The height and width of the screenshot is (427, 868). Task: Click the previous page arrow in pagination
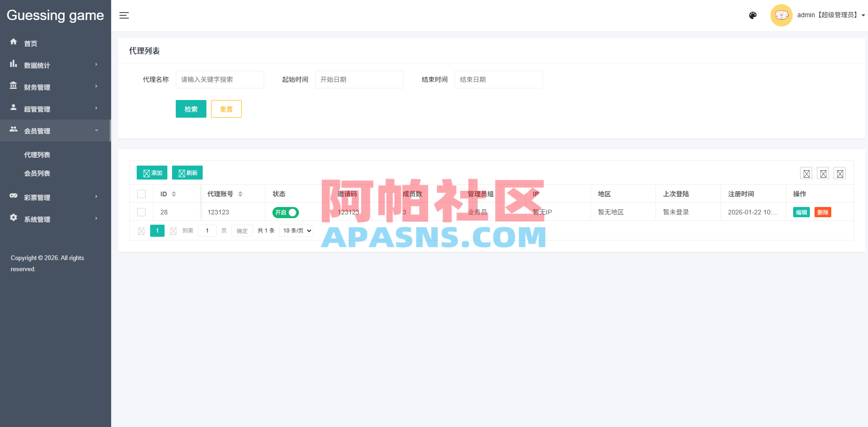pyautogui.click(x=141, y=231)
